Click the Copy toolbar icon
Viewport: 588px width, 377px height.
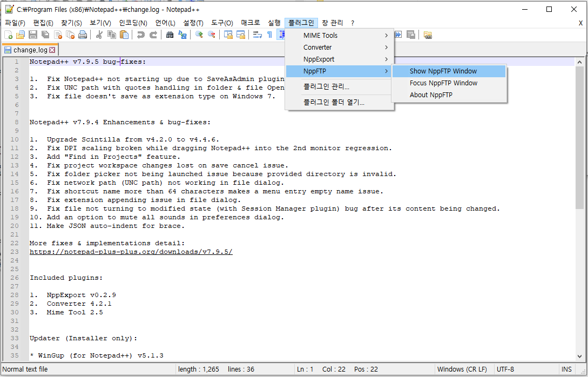click(x=112, y=35)
